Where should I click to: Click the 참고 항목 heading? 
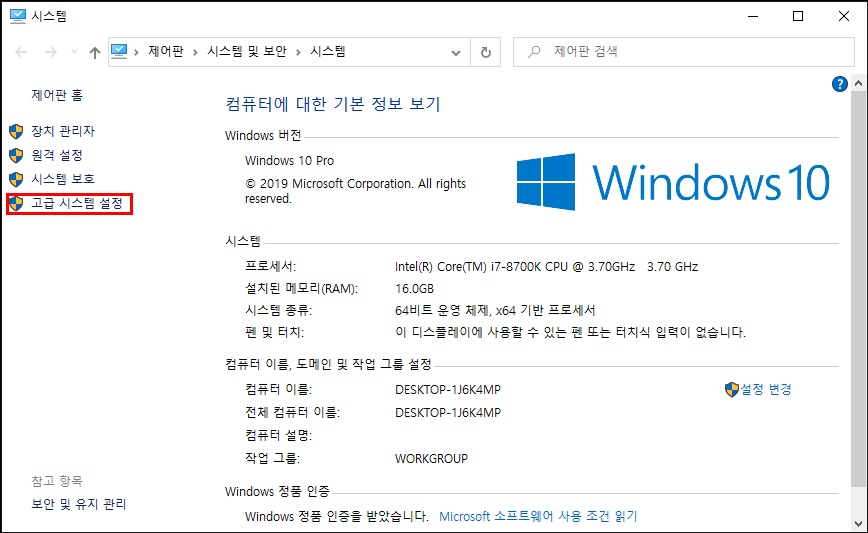pyautogui.click(x=57, y=481)
